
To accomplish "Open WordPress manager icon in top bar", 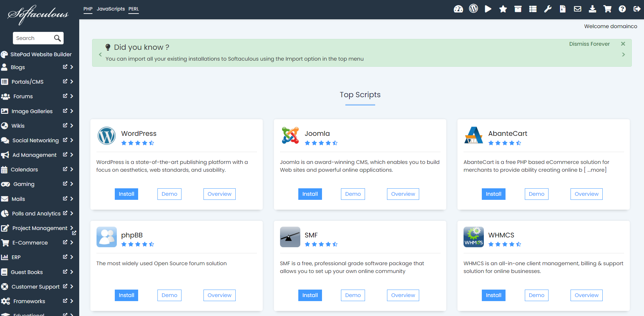I will (x=473, y=9).
